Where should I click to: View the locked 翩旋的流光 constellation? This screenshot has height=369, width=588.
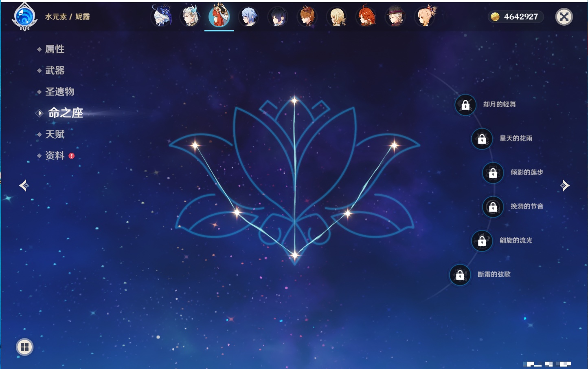(x=482, y=241)
